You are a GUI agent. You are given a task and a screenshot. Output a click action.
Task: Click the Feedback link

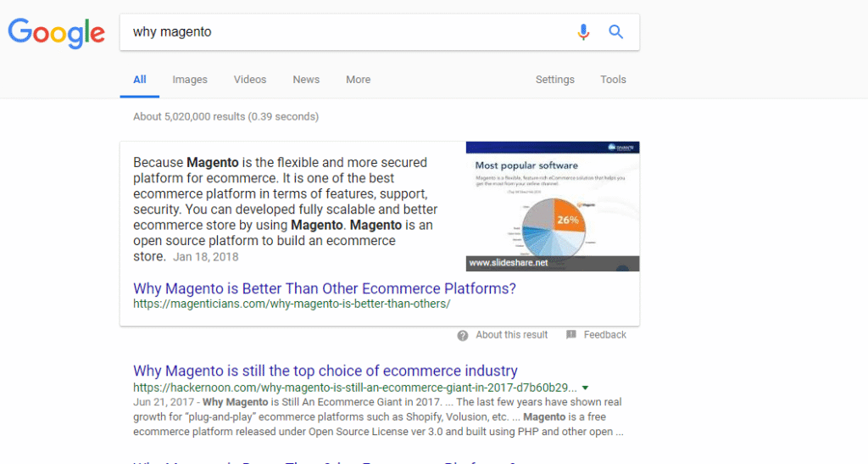pyautogui.click(x=605, y=335)
